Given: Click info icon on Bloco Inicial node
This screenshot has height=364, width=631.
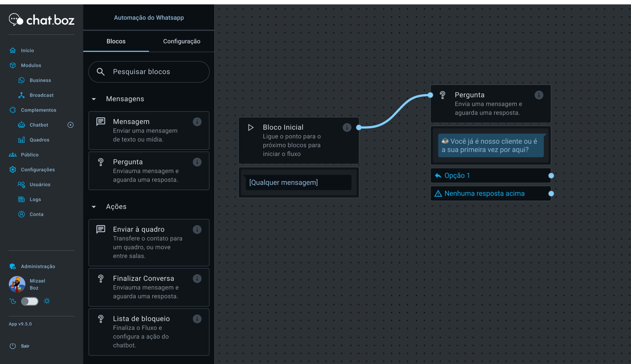Looking at the screenshot, I should 347,127.
